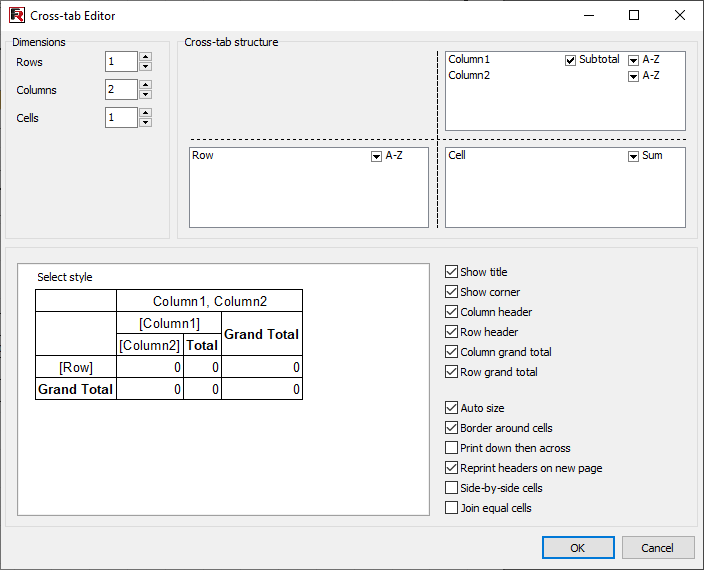The height and width of the screenshot is (570, 704).
Task: Confirm with the OK button
Action: click(x=578, y=548)
